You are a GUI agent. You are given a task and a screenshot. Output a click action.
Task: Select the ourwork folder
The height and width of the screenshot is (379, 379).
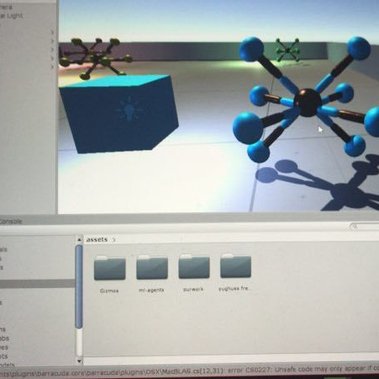[194, 266]
